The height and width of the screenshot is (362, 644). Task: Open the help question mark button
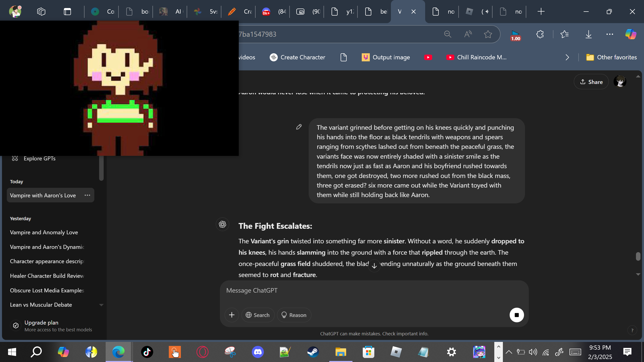click(632, 330)
